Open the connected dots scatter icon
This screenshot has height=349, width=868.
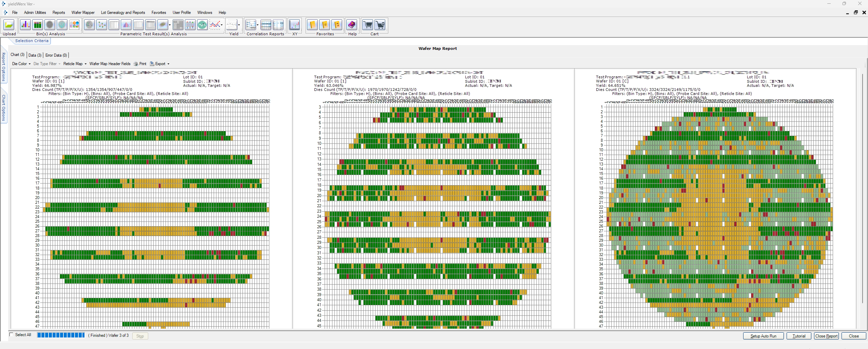click(102, 25)
